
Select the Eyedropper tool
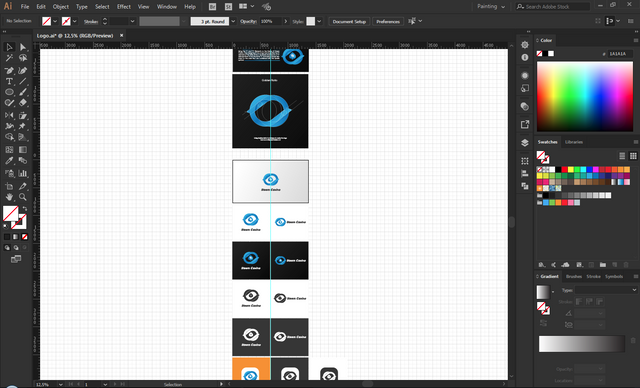point(9,161)
